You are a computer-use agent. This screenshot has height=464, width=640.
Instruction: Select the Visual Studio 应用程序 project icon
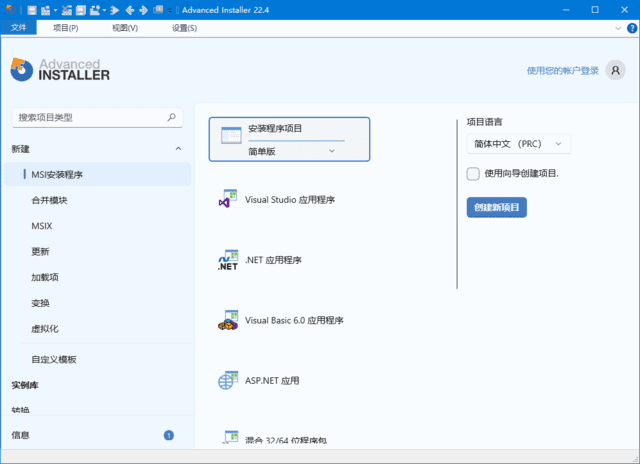[227, 199]
